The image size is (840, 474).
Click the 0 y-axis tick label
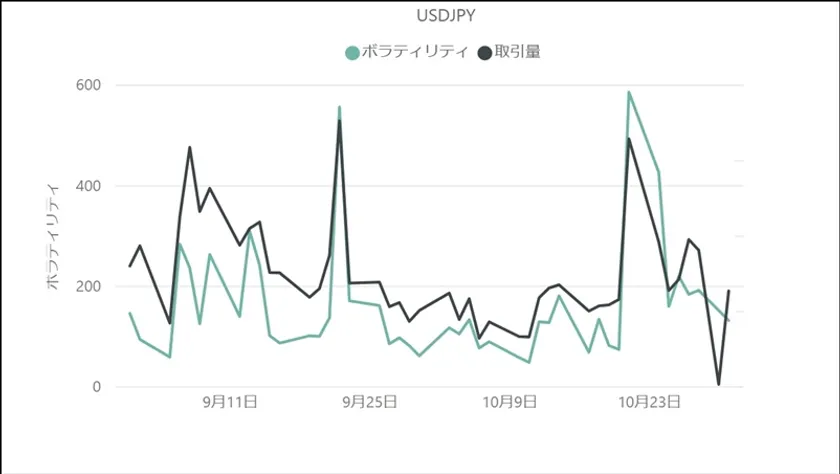coord(97,388)
